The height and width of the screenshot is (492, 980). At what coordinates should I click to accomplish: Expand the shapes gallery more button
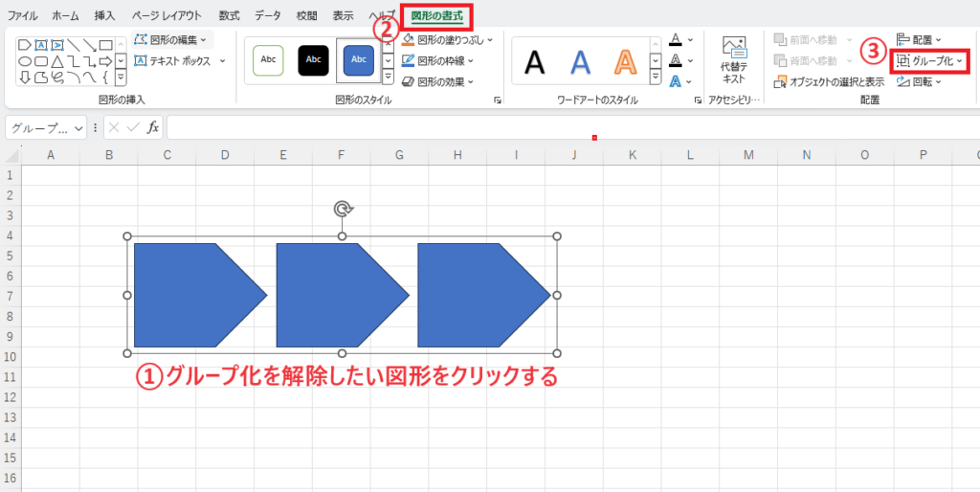(122, 77)
